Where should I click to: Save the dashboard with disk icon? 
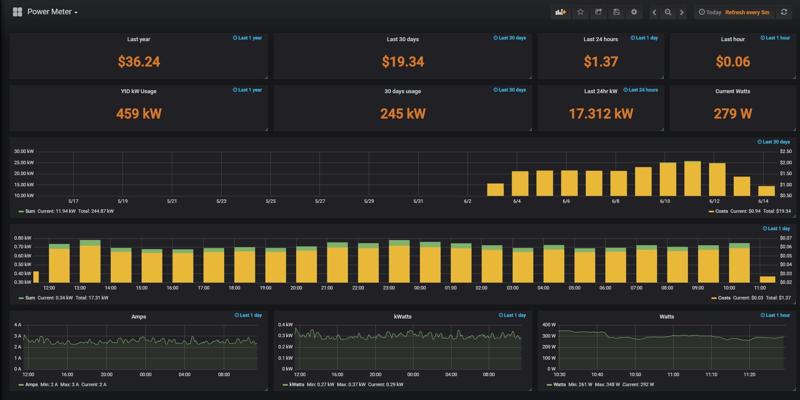[616, 12]
